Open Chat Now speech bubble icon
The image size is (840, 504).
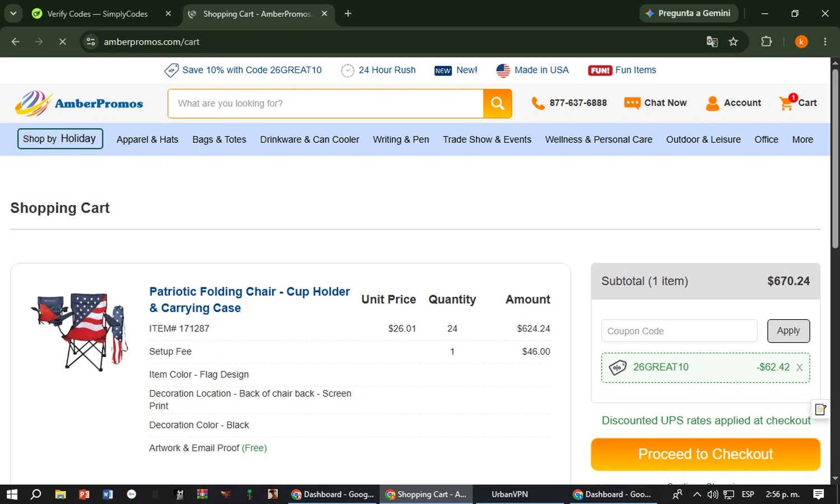point(632,103)
